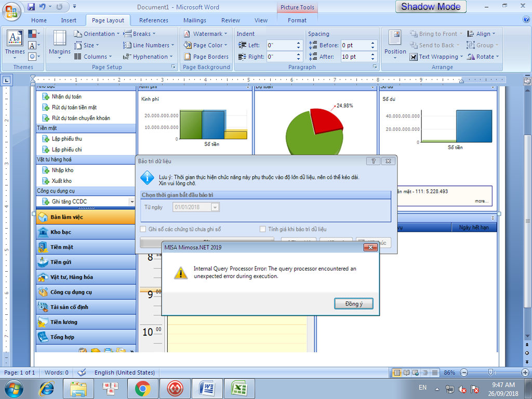Switch to Draft view icon
The height and width of the screenshot is (399, 532).
(x=435, y=373)
